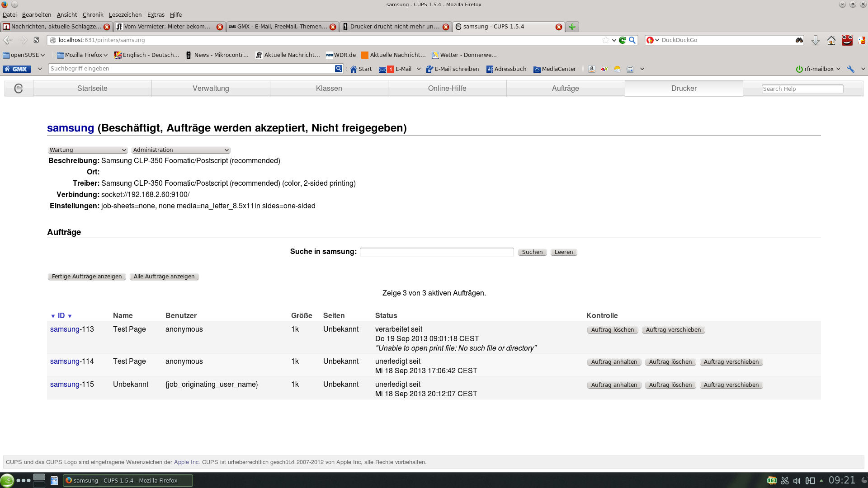Click the DuckDuckGo search engine icon
Image resolution: width=868 pixels, height=488 pixels.
(650, 40)
